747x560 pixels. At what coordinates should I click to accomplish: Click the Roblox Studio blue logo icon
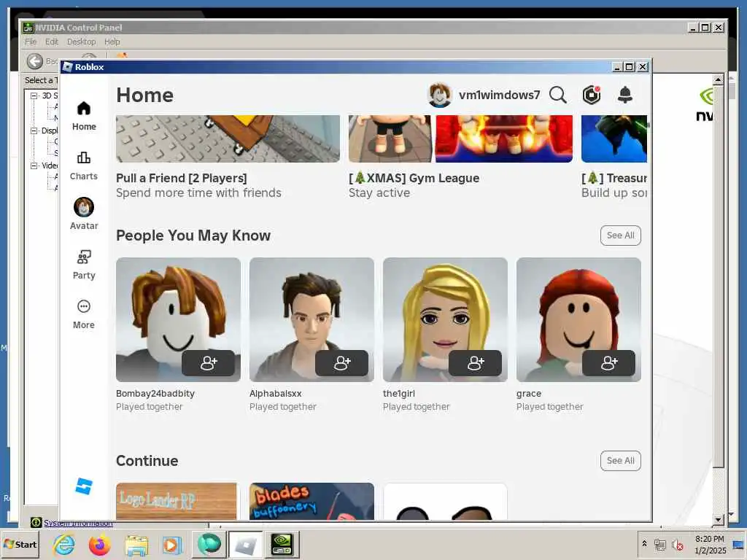(x=84, y=486)
